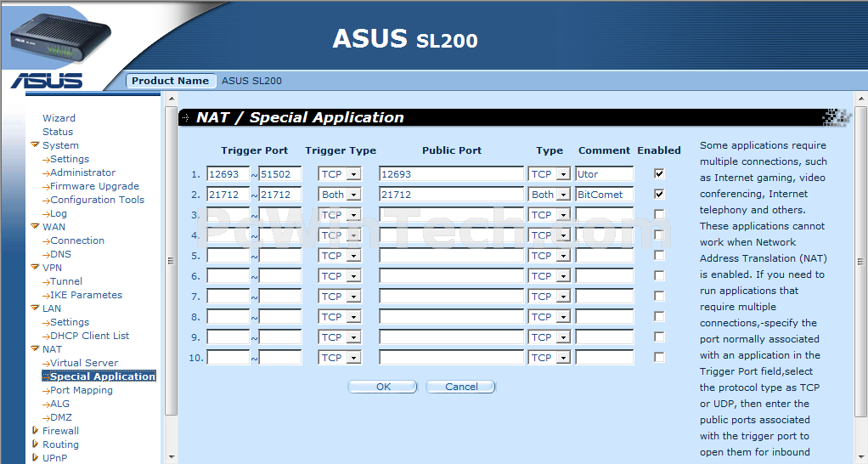Click the main page scrollbar thumb

pos(860,262)
